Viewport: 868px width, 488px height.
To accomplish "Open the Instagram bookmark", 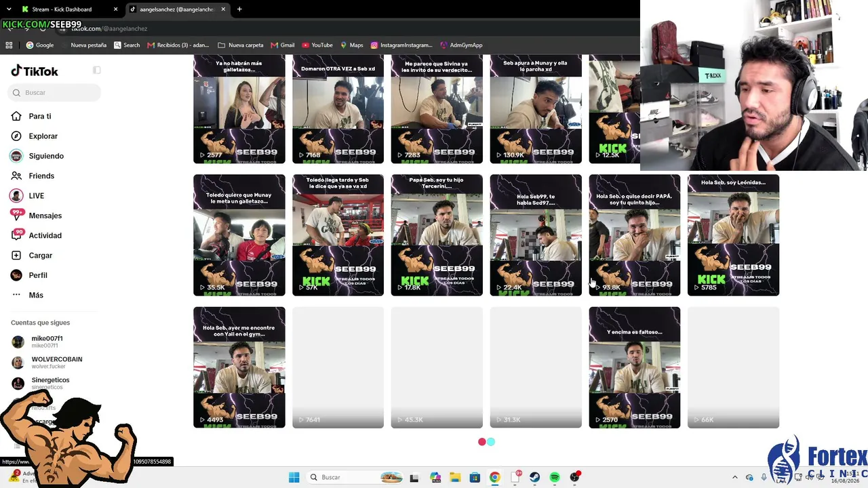I will coord(401,45).
